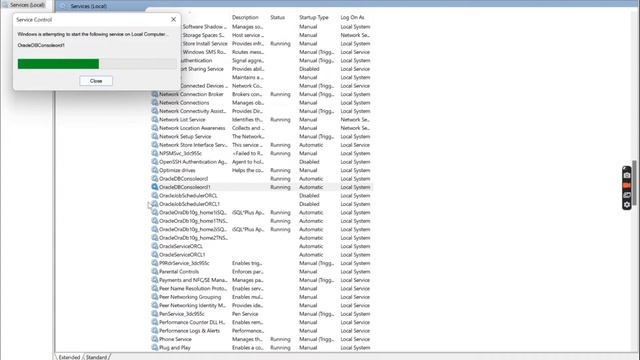Click the service icon next to Peer Networking Grouping
This screenshot has width=640, height=360.
(155, 297)
